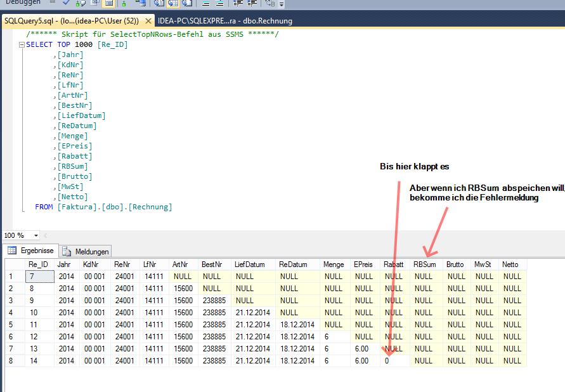
Task: Click Rabatt cell showing 0 in row 8
Action: tap(395, 361)
